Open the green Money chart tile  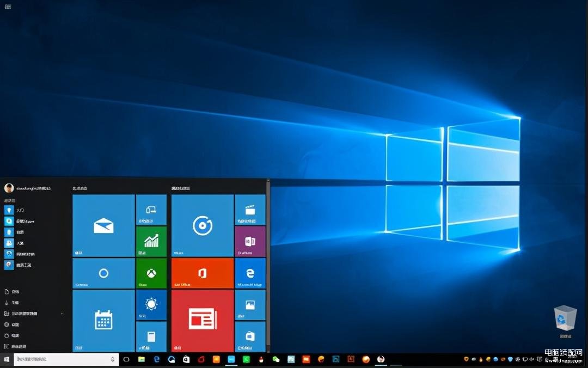[x=151, y=241]
